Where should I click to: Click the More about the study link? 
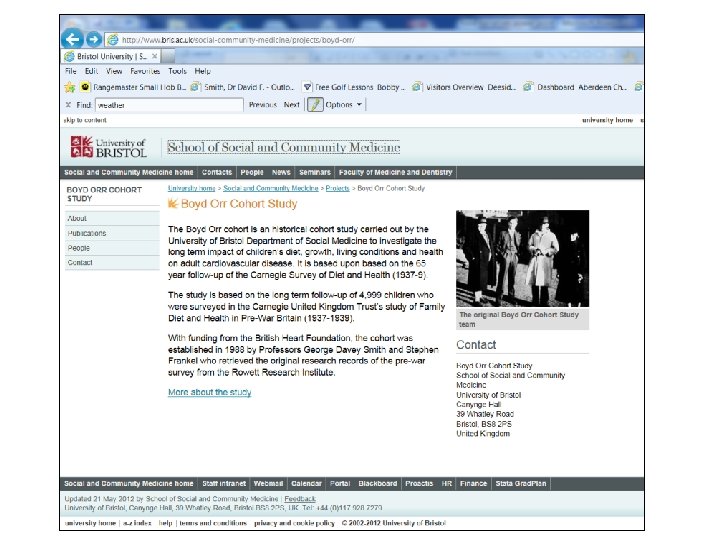click(x=209, y=392)
